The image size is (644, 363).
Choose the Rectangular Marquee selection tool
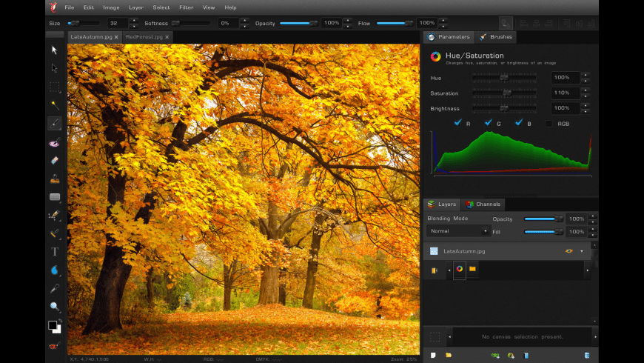(55, 87)
